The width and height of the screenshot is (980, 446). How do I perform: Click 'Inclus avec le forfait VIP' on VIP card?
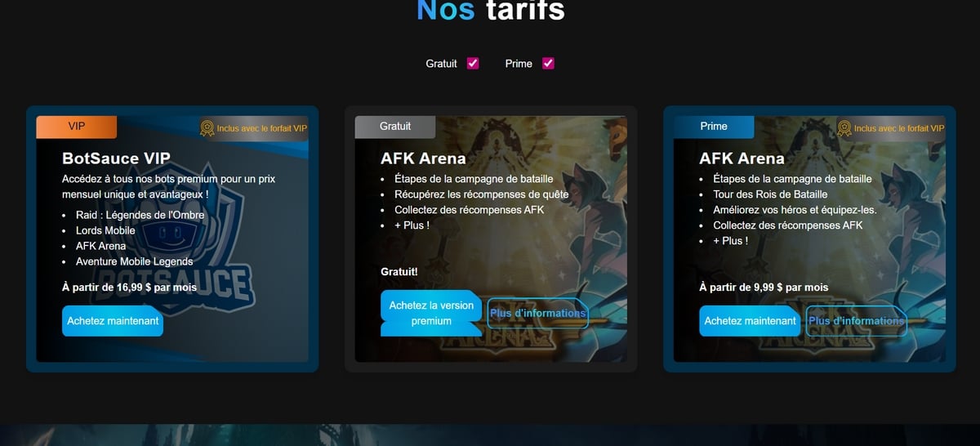(262, 128)
